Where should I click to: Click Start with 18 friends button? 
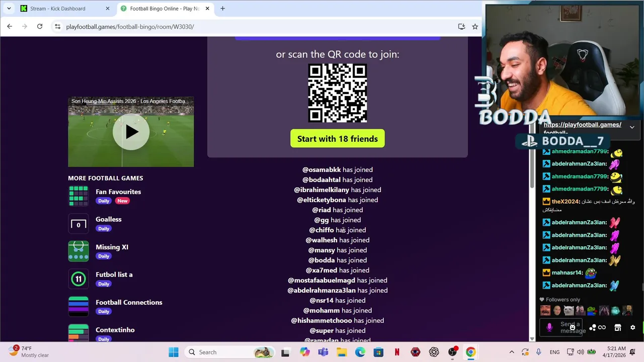click(x=338, y=139)
